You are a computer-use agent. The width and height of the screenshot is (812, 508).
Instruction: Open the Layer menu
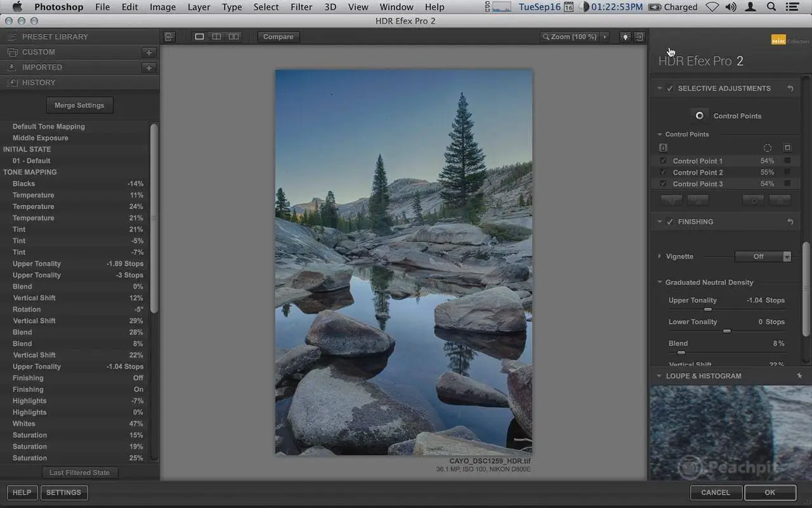pos(199,7)
